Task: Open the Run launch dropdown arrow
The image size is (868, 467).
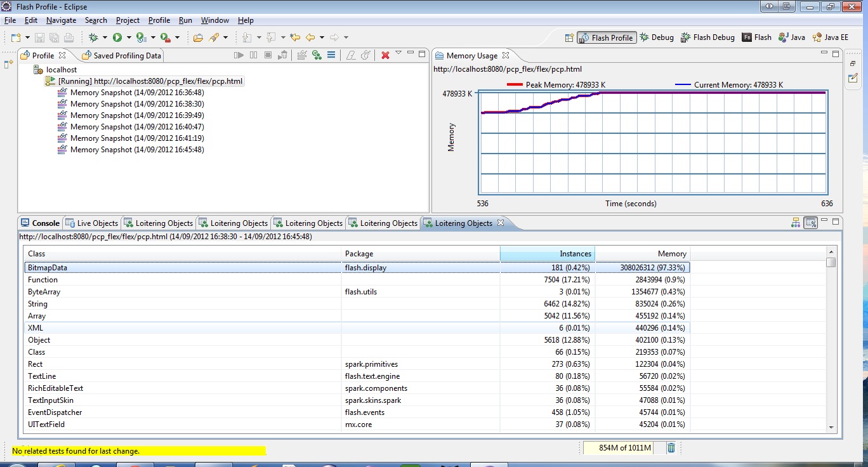Action: point(129,37)
